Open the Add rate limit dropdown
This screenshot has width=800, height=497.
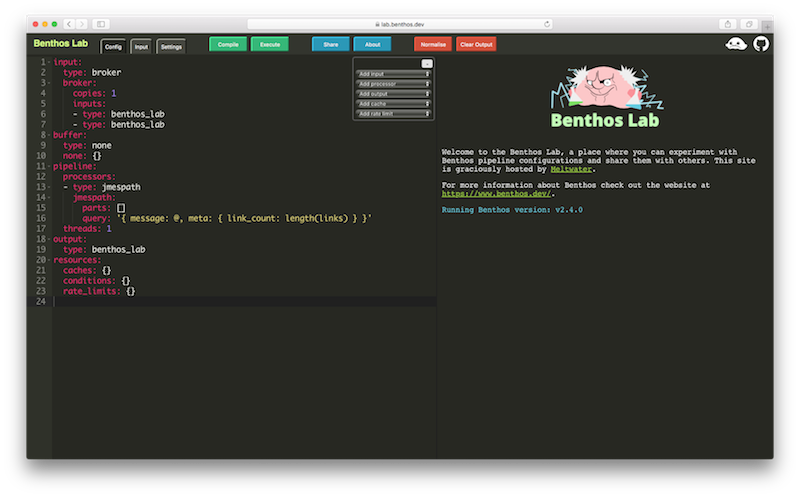pos(393,114)
